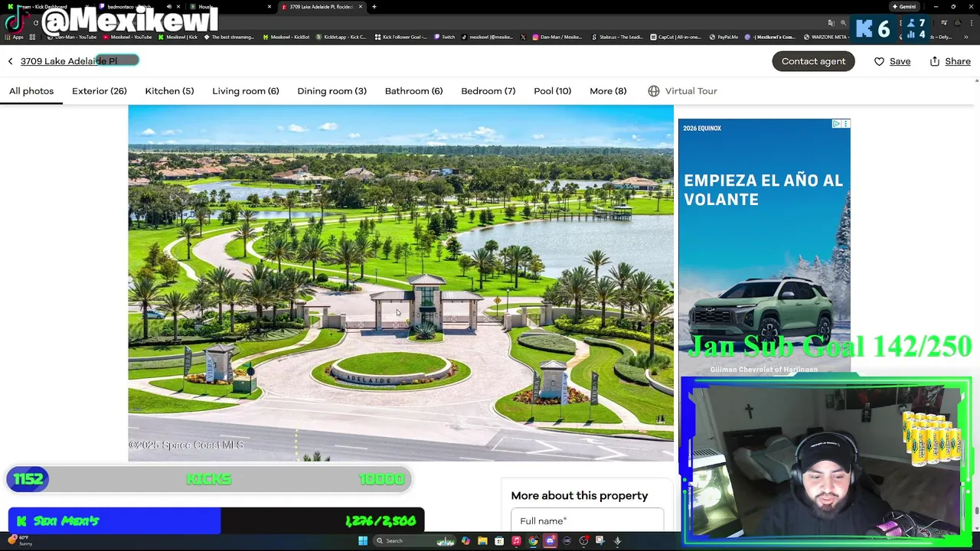Switch to the Housle browser tab
The width and height of the screenshot is (980, 551).
(x=230, y=7)
